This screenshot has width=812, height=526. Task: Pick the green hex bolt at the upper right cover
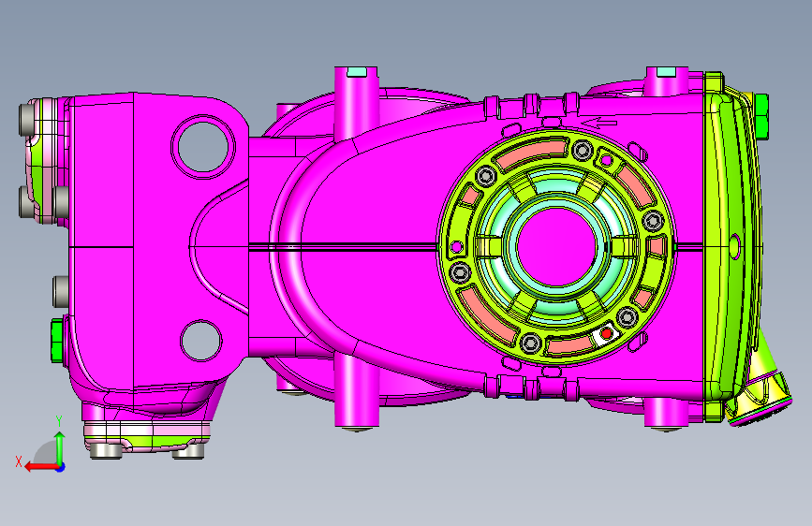pos(760,116)
